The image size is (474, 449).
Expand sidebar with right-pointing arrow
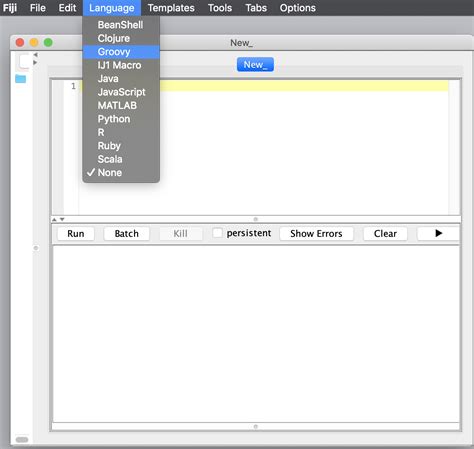[35, 62]
